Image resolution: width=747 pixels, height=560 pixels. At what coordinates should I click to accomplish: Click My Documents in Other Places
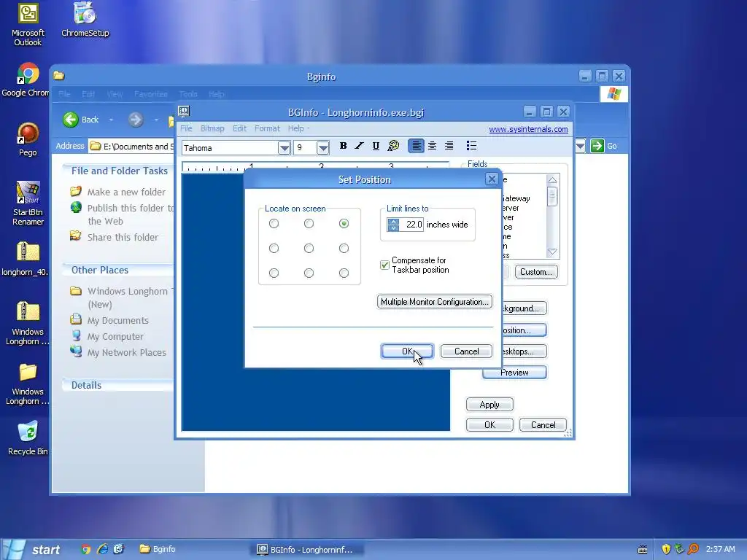[x=117, y=321]
